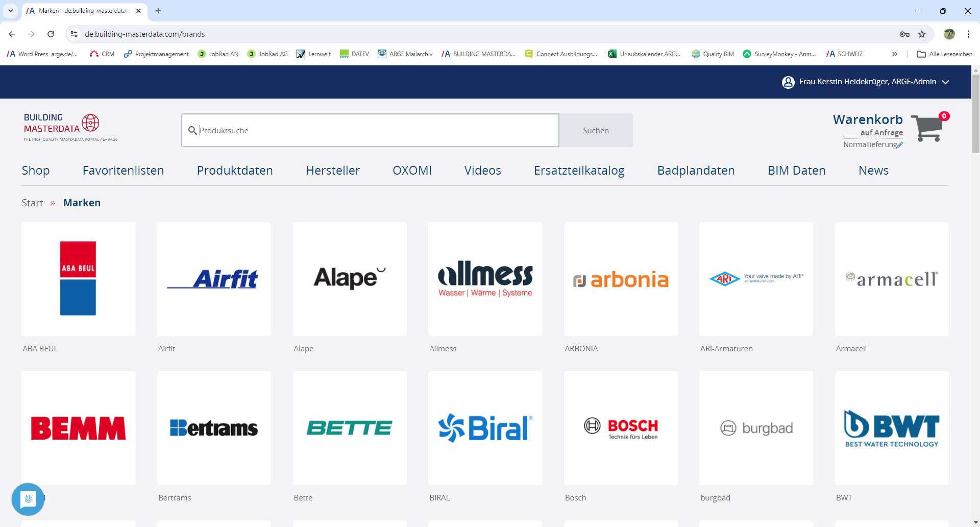980x527 pixels.
Task: Open the DATEV bookmark
Action: (354, 54)
